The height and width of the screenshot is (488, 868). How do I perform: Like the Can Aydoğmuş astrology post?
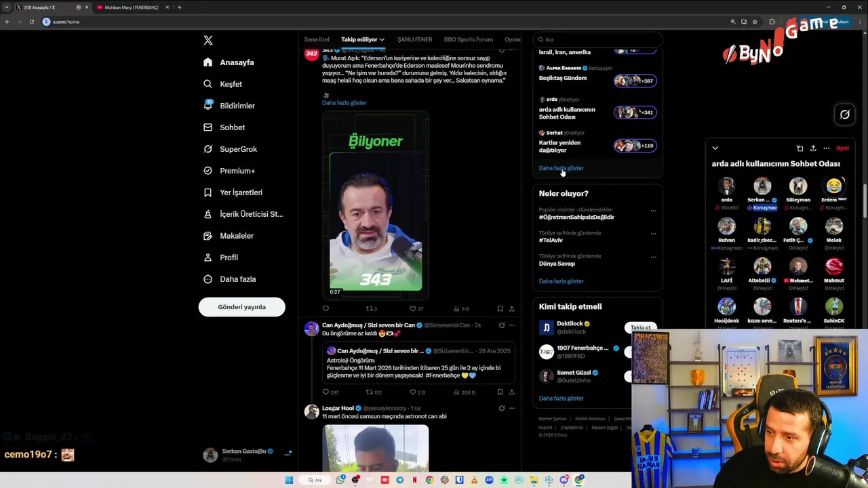point(417,392)
